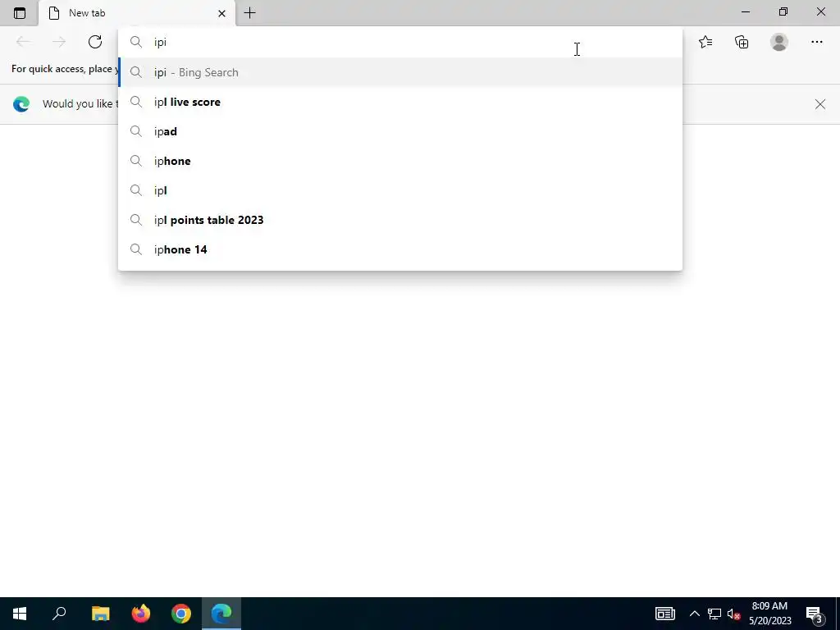Open the profile avatar icon
This screenshot has width=840, height=630.
779,42
